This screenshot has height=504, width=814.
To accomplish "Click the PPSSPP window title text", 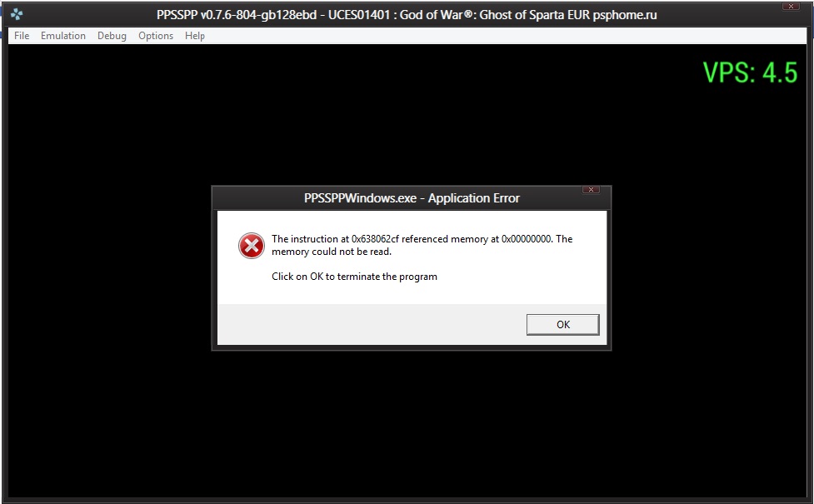I will (407, 15).
